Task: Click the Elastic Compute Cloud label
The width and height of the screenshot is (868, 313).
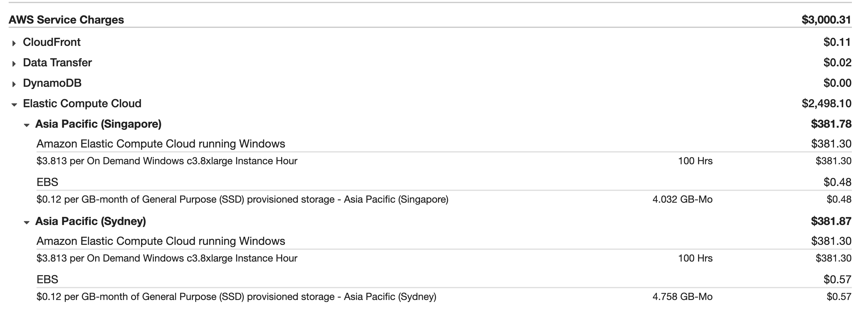Action: (x=82, y=104)
